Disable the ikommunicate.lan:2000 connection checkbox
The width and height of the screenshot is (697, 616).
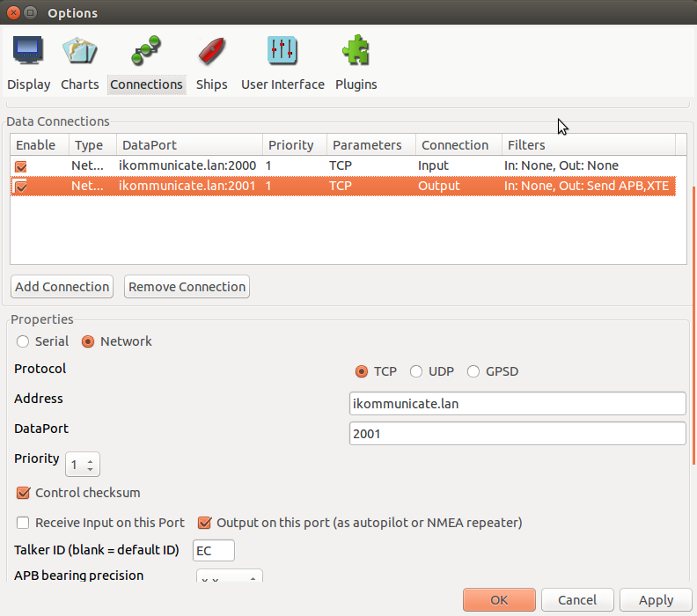click(21, 166)
